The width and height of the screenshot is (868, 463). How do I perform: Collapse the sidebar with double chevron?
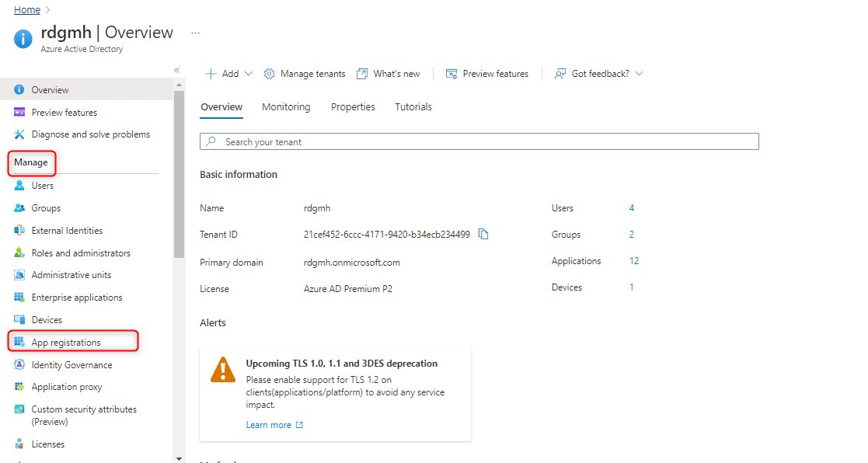click(177, 70)
